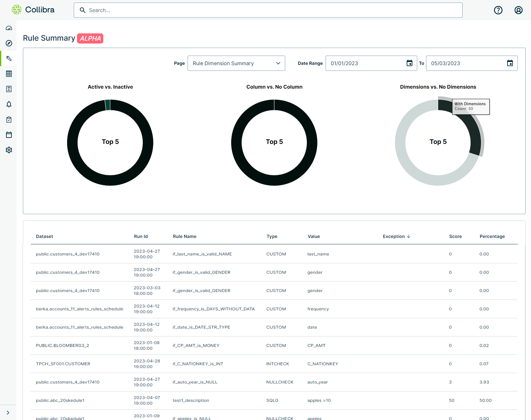Screen dimensions: 531x420
Task: Click percentage 3.93 in auto_year row
Action: [x=484, y=382]
